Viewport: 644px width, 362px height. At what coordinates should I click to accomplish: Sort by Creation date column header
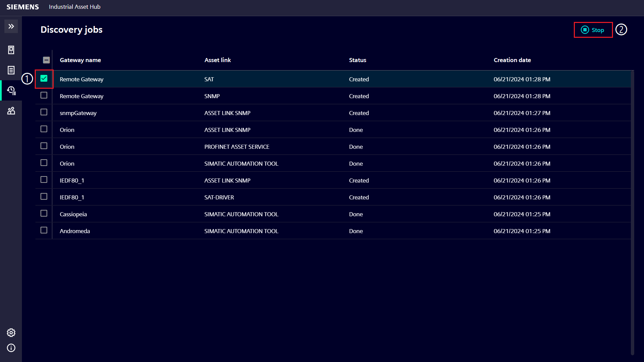(x=512, y=60)
